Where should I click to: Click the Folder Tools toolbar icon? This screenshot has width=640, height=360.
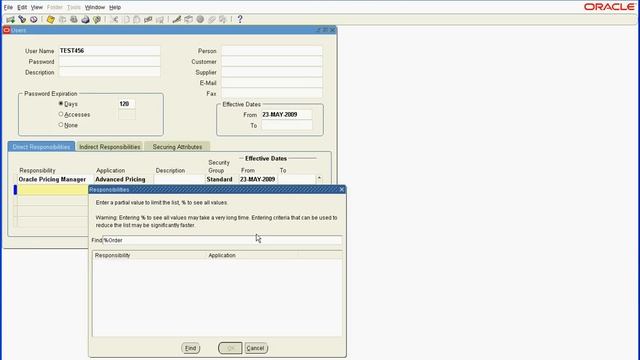(x=223, y=19)
